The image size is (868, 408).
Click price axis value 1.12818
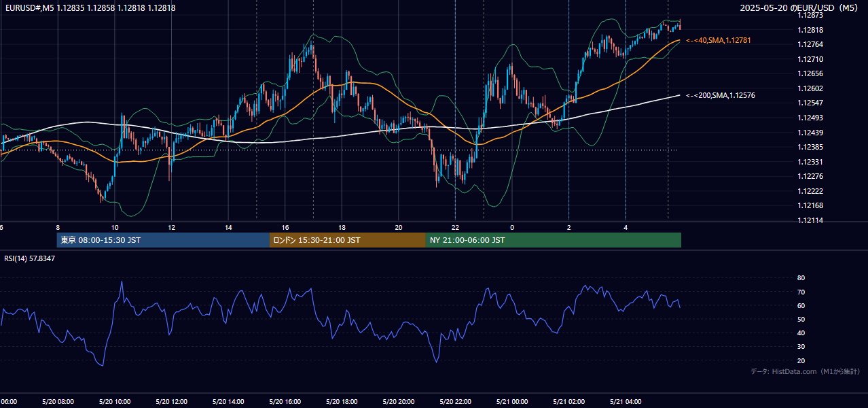810,30
